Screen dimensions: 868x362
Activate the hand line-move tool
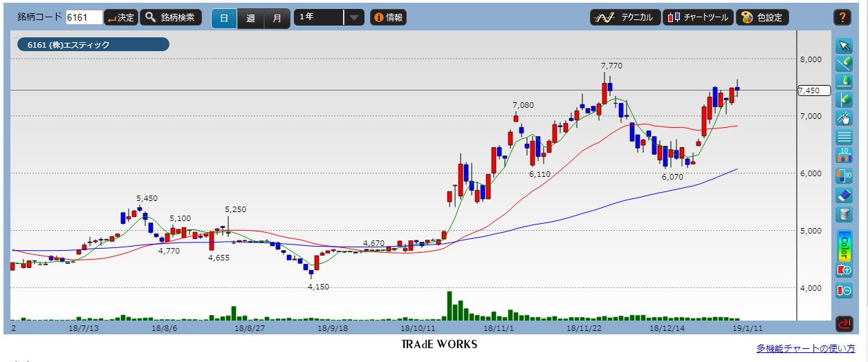(x=844, y=117)
